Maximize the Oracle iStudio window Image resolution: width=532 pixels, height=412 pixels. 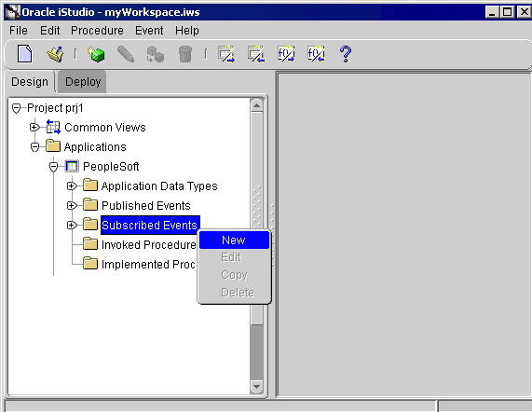[508, 12]
